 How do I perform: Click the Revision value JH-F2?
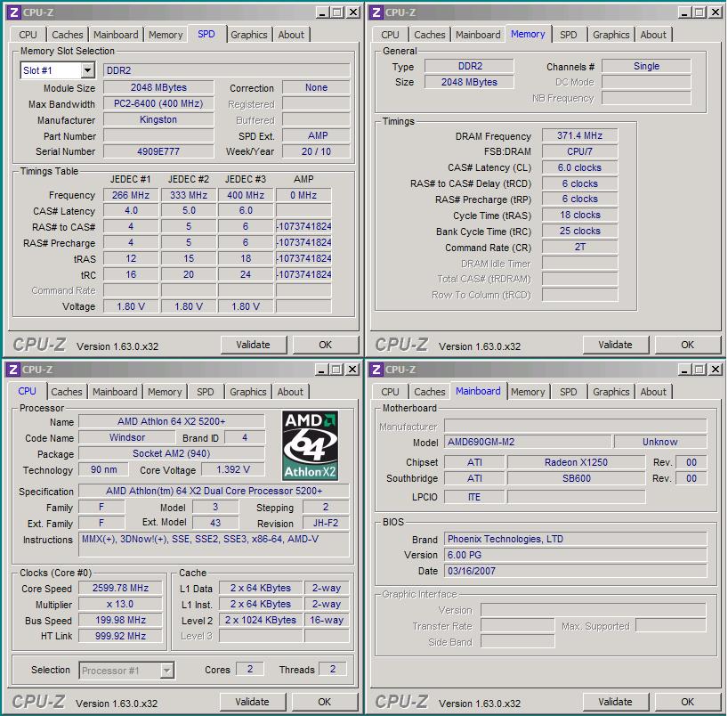[x=326, y=523]
